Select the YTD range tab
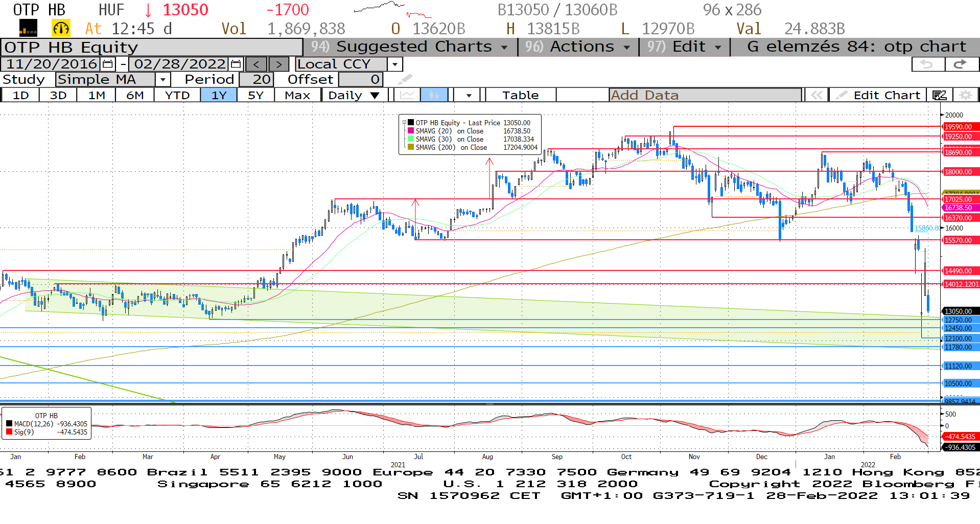 click(x=177, y=95)
